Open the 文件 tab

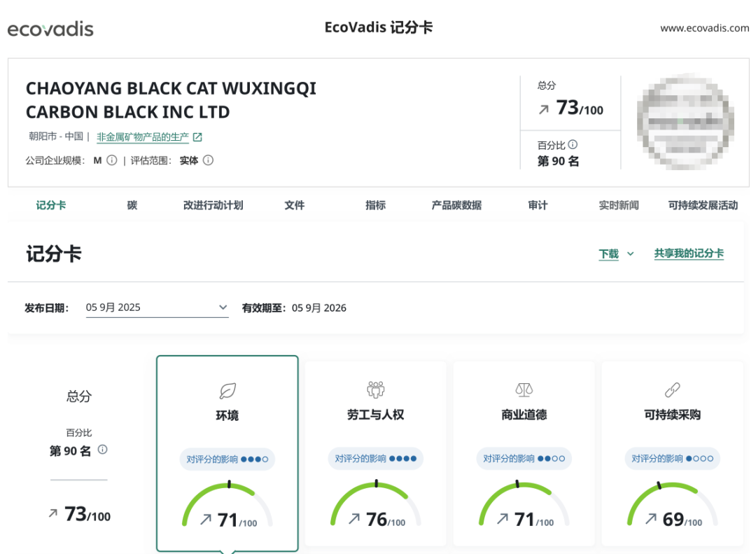[295, 205]
